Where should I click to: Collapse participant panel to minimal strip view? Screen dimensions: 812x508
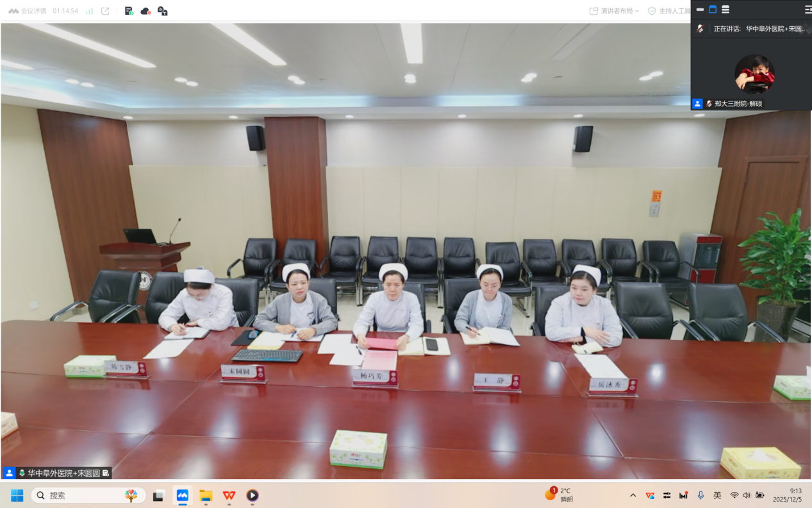700,10
